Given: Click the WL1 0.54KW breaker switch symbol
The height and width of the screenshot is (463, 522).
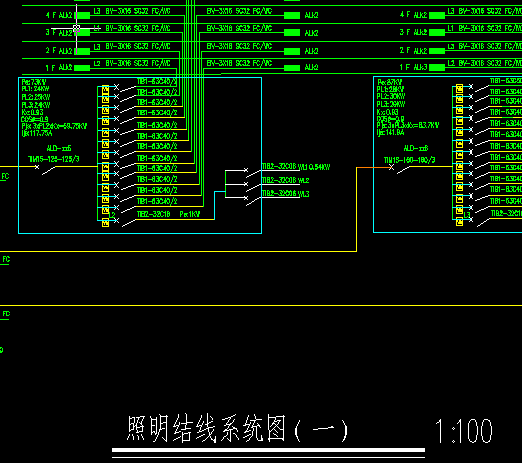Looking at the screenshot, I should (x=253, y=173).
